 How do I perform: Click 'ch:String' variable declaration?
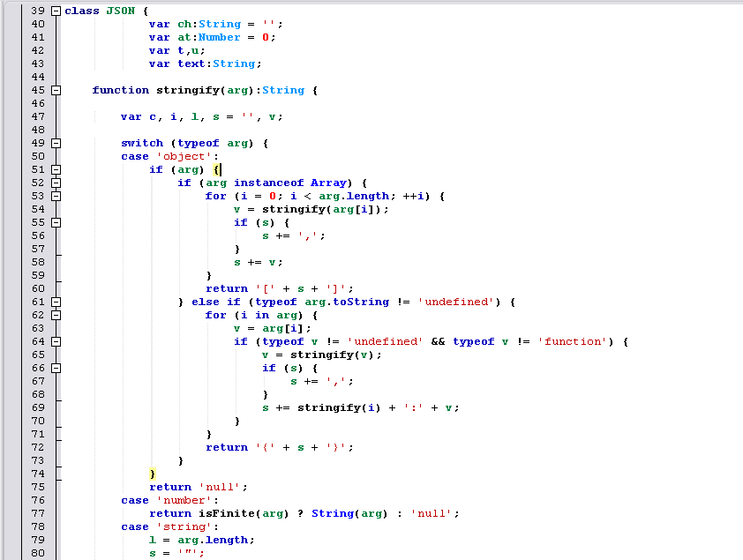tap(209, 24)
